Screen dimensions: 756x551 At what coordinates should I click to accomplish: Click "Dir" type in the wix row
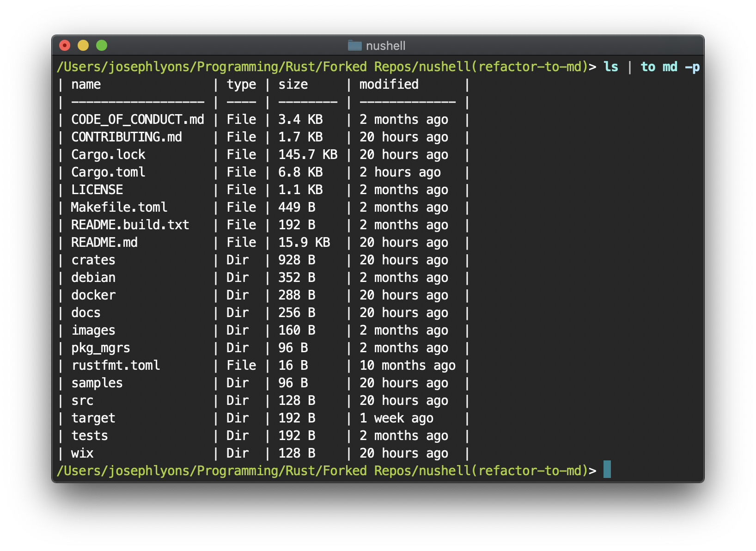(x=238, y=453)
